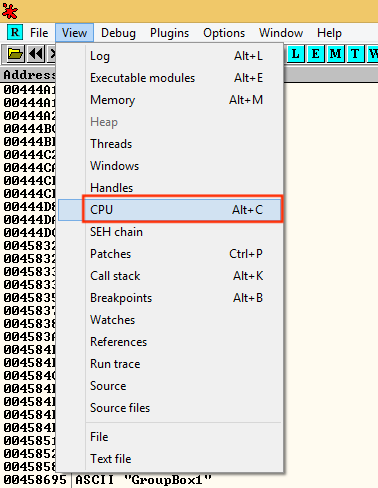The width and height of the screenshot is (378, 488).
Task: Choose References in the View menu
Action: (170, 342)
